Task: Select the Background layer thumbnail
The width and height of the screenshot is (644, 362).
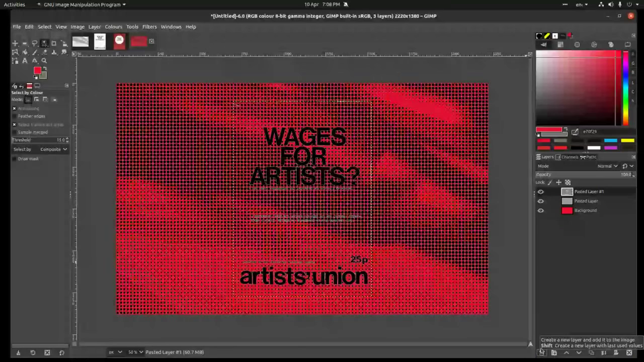Action: [x=567, y=211]
